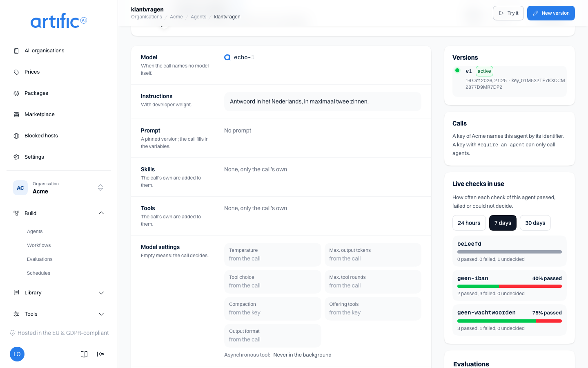Click the Temperature setting field
The height and width of the screenshot is (368, 588).
[273, 254]
